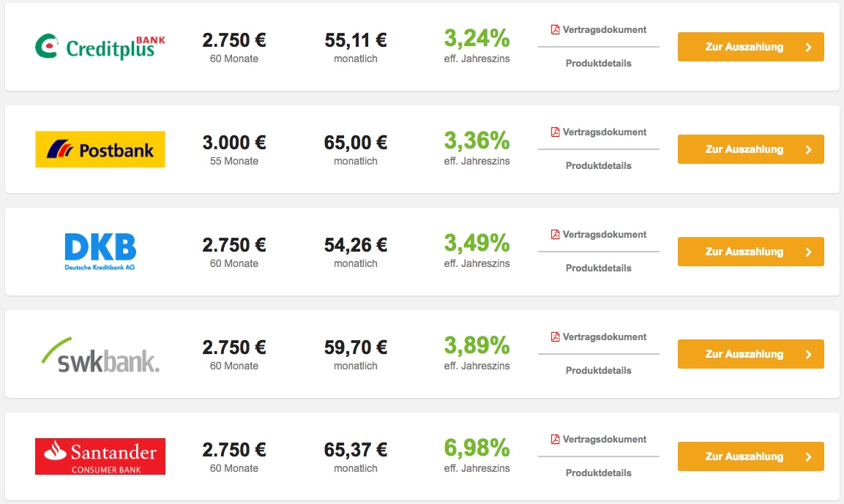844x504 pixels.
Task: Open the Santander Consumer Bank logo
Action: click(x=100, y=456)
